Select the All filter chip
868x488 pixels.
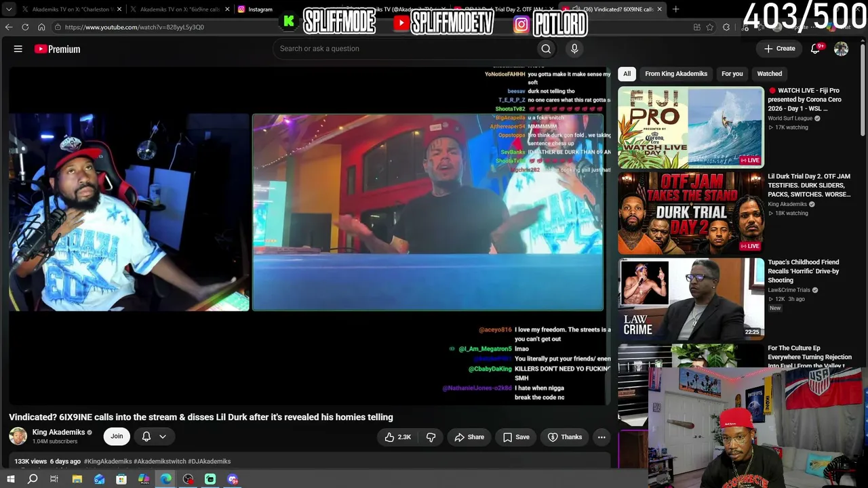pos(627,74)
